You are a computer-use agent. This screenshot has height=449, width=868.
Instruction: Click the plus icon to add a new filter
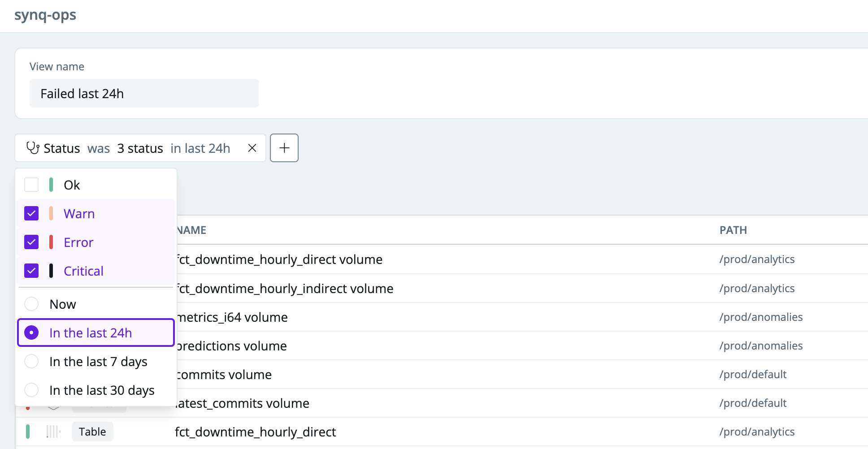point(284,148)
